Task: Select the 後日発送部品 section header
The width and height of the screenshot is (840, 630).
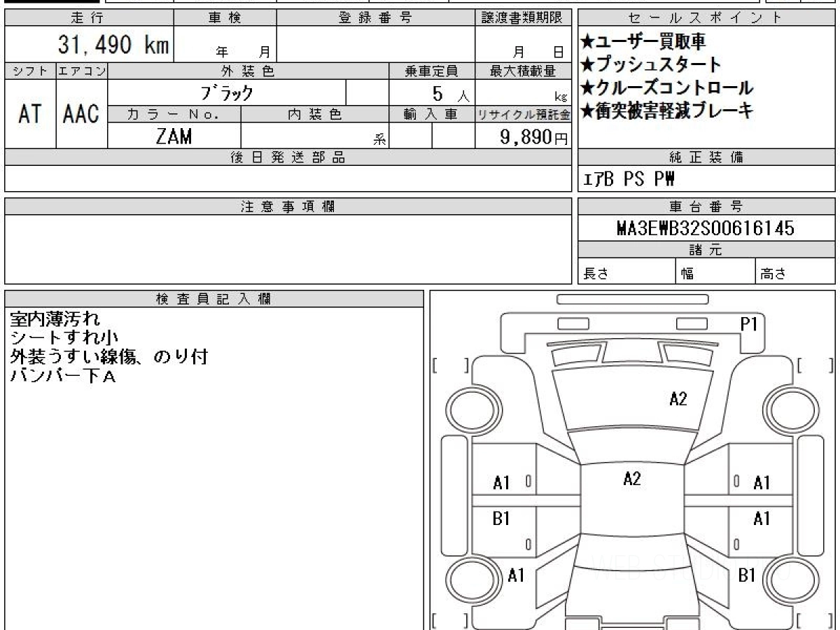Action: [288, 157]
